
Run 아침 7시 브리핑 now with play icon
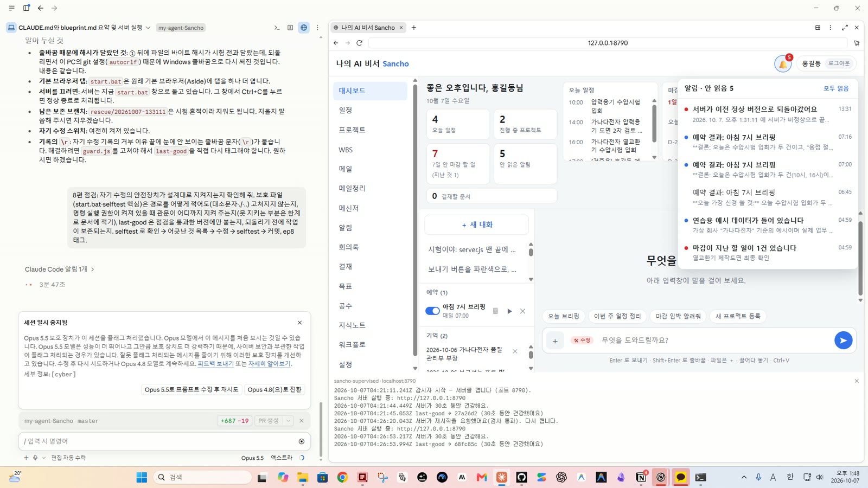click(509, 311)
